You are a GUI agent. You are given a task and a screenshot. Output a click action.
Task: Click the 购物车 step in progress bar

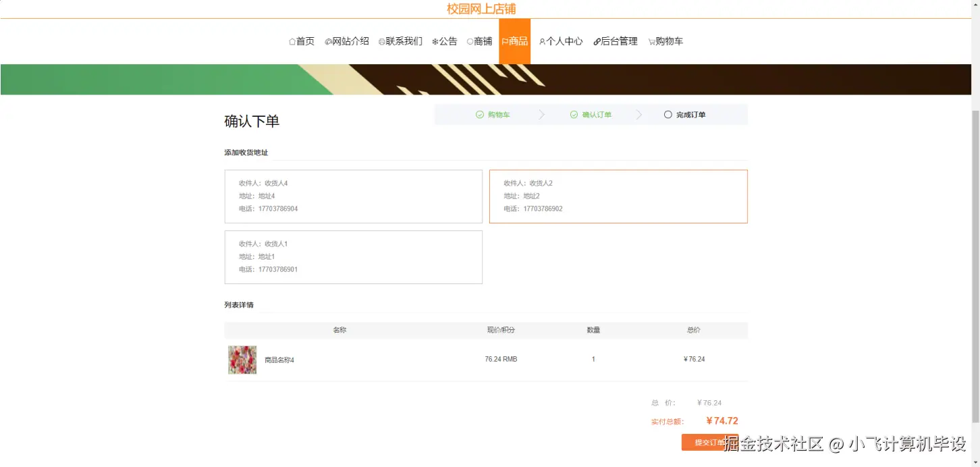(x=499, y=115)
